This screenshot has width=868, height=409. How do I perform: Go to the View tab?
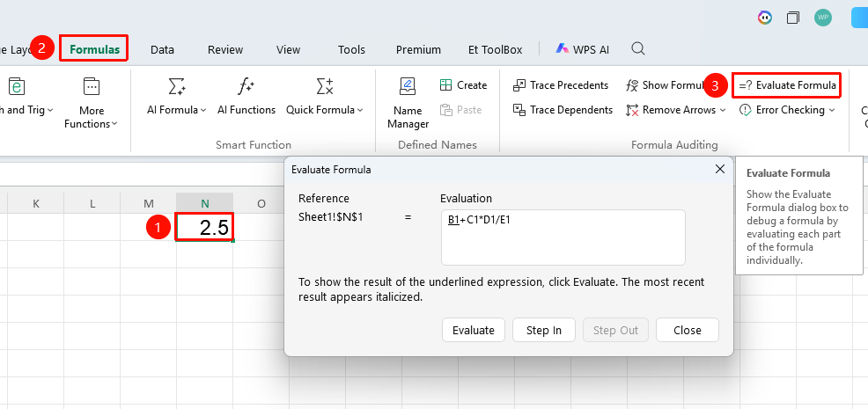click(x=288, y=49)
